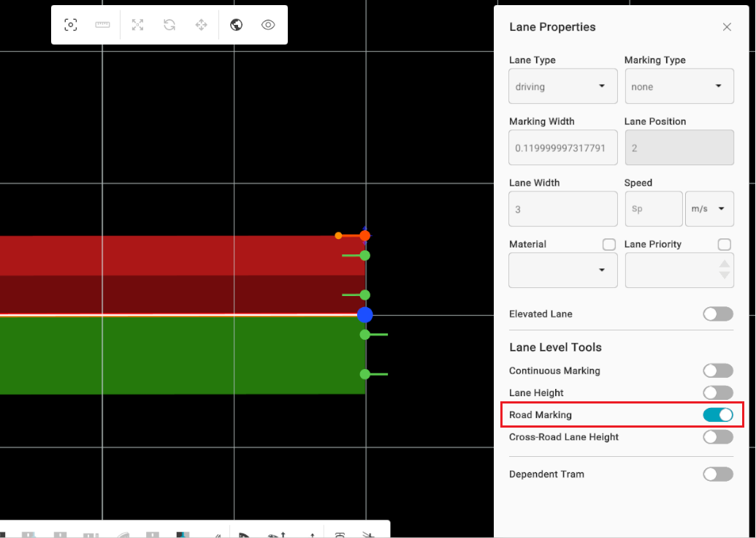Viewport: 756px width, 538px height.
Task: Select the ruler measurement tool
Action: coord(102,25)
